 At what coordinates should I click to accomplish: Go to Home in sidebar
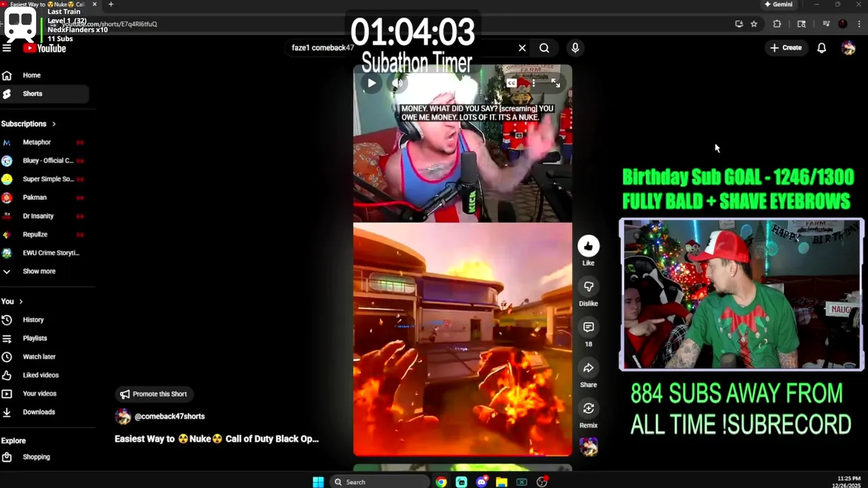[x=44, y=75]
